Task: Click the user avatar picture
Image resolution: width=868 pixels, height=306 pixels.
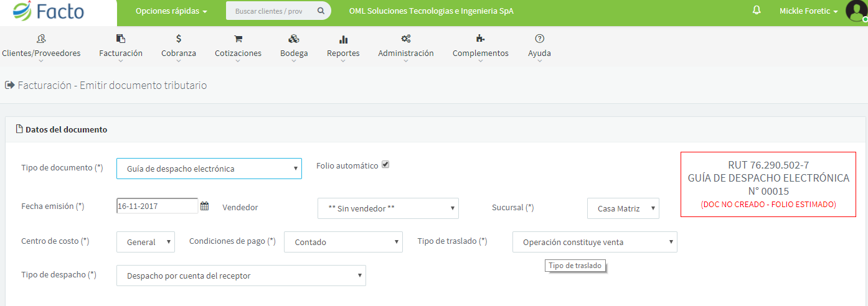Action: [856, 11]
